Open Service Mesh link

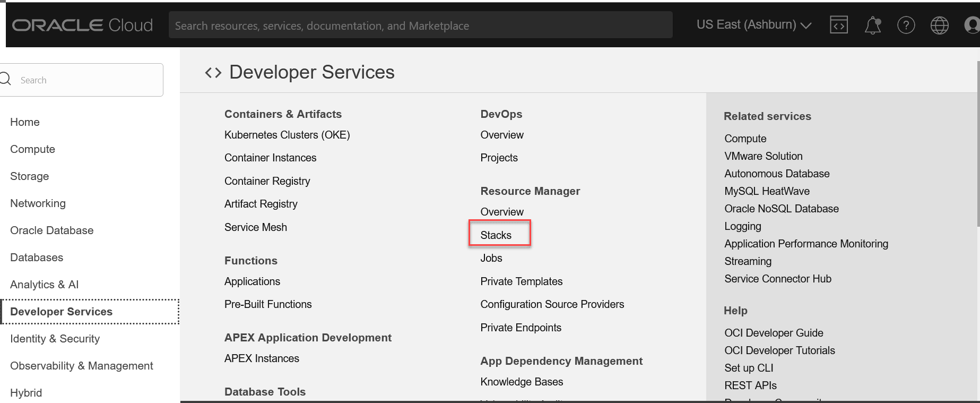[255, 227]
